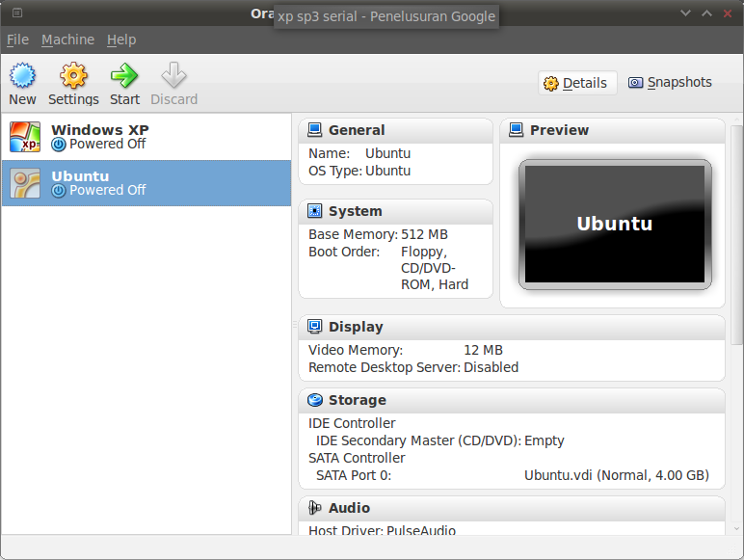This screenshot has height=560, width=744.
Task: Click the Preview section monitor icon
Action: pos(516,130)
